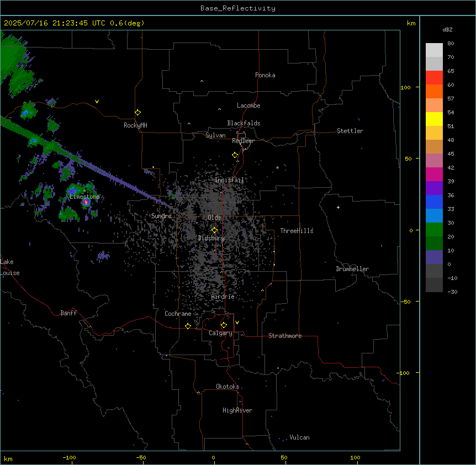This screenshot has width=476, height=465.
Task: Click the Ponoka city label
Action: pos(265,75)
